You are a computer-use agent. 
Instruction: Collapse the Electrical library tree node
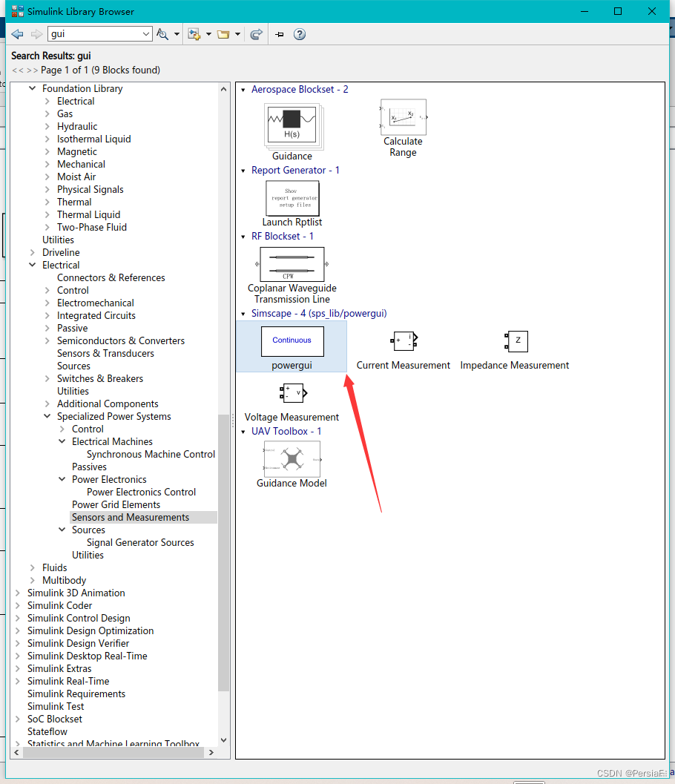point(33,265)
